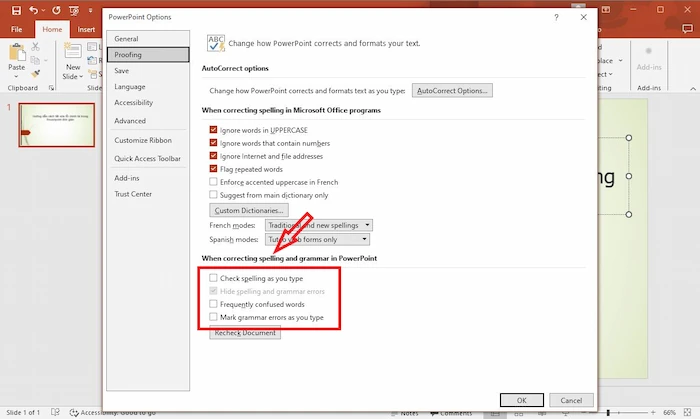
Task: Click the Accessibility checker status icon
Action: [74, 413]
